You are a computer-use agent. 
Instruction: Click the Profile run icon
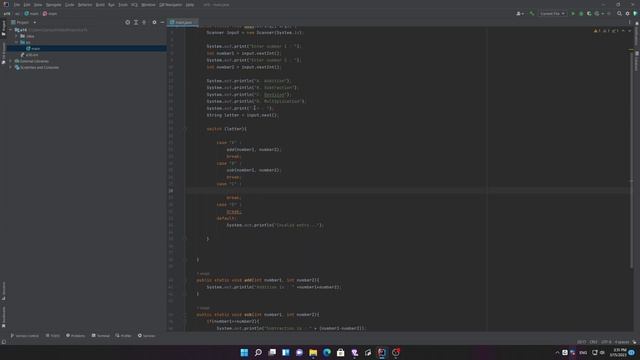(598, 14)
